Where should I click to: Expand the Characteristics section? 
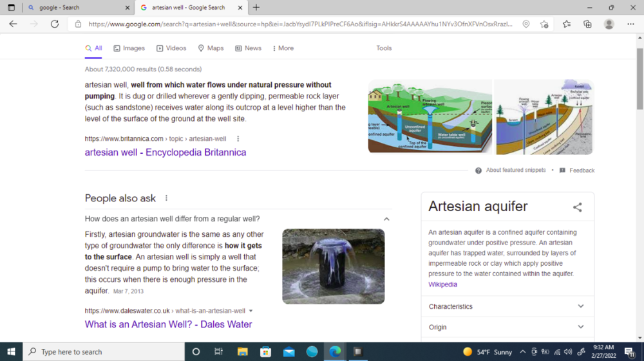tap(507, 306)
